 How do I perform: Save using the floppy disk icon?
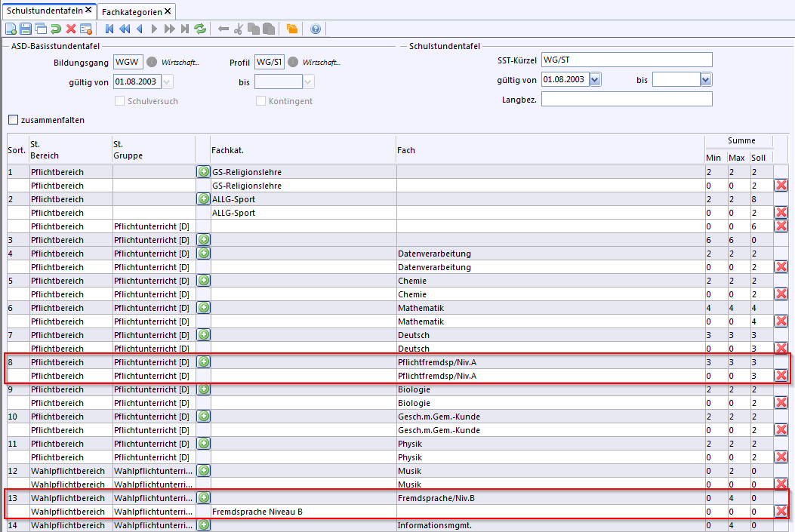[x=26, y=29]
